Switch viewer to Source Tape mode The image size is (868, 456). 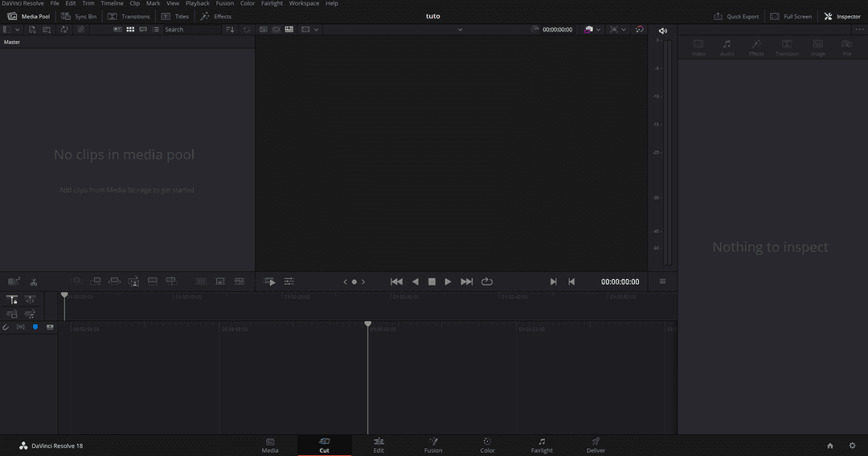(x=276, y=30)
